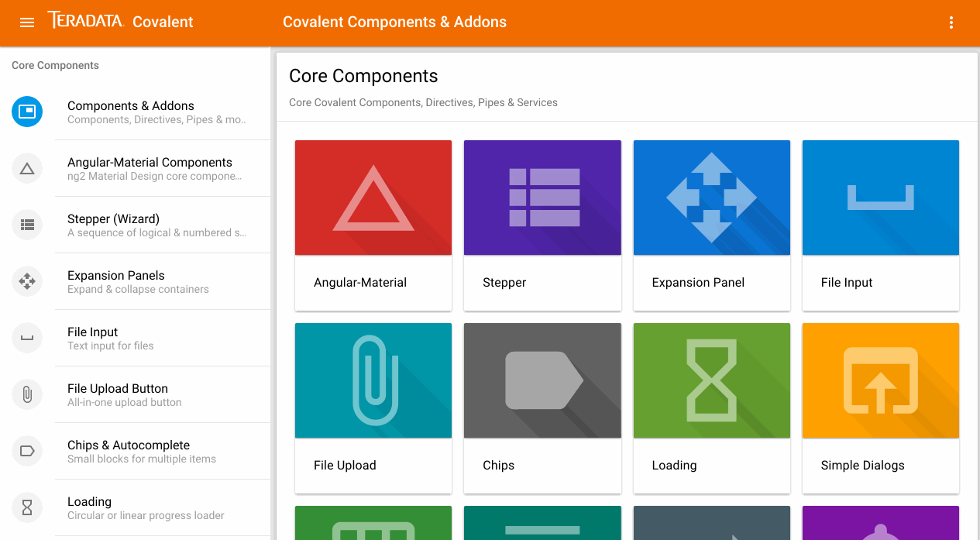Viewport: 980px width, 540px height.
Task: Click the File Upload card title
Action: click(x=345, y=466)
